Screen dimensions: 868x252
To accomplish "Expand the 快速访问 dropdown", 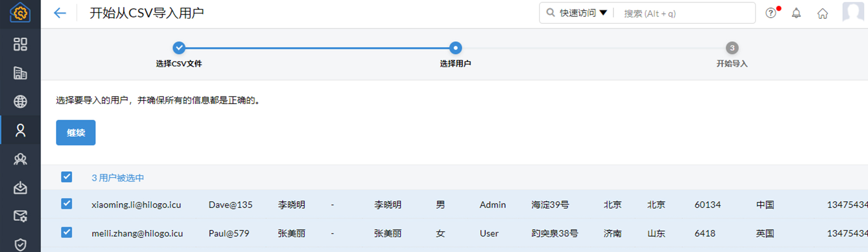I will [583, 13].
